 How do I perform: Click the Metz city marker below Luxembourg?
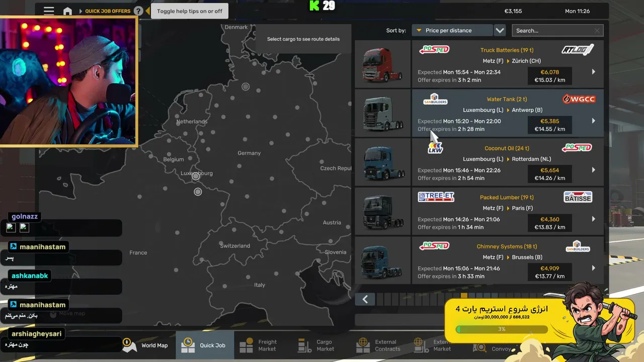pyautogui.click(x=198, y=192)
